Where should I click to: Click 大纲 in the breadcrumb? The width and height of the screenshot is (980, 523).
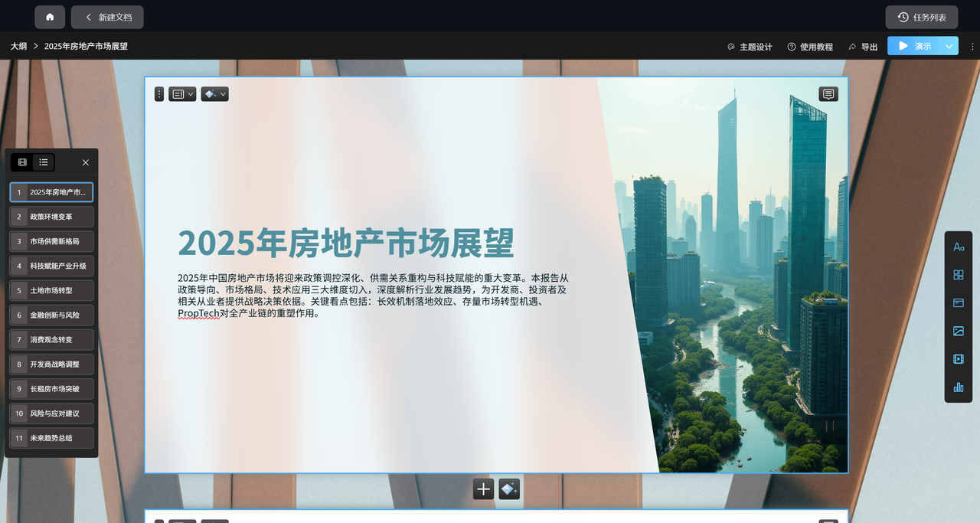coord(18,46)
